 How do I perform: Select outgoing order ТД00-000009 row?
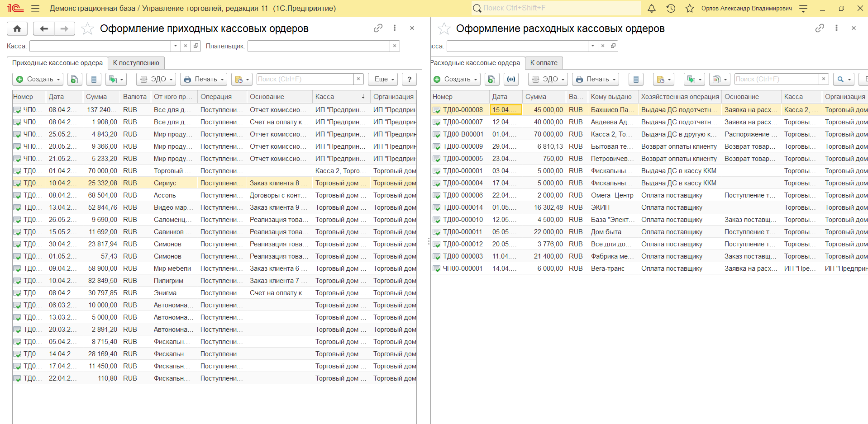click(x=463, y=146)
